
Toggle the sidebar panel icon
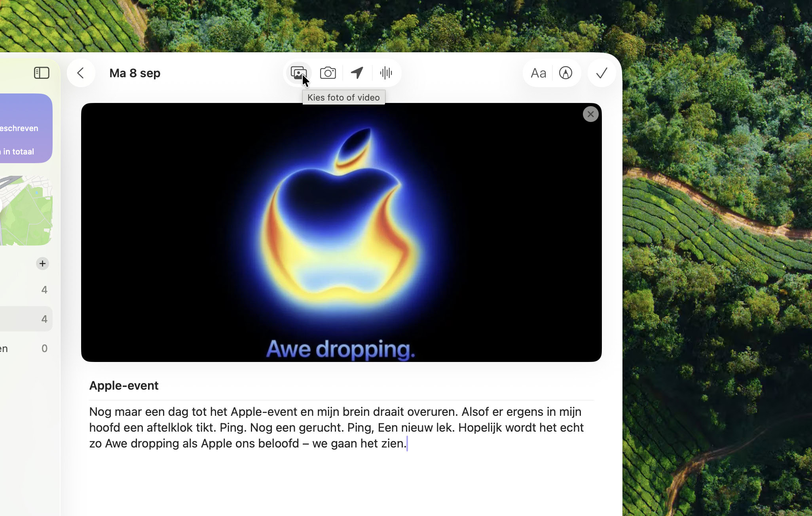pyautogui.click(x=42, y=73)
